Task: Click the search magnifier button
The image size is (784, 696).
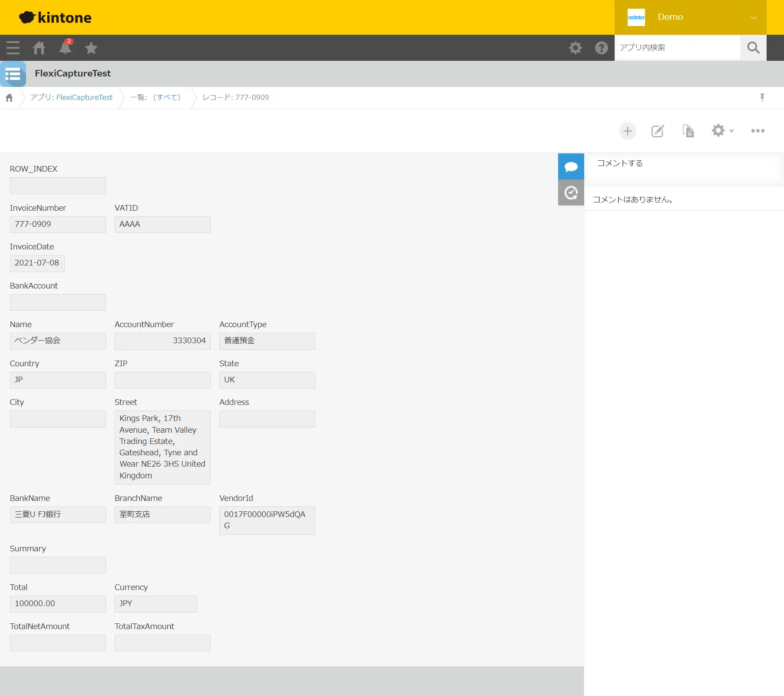Action: click(x=754, y=48)
